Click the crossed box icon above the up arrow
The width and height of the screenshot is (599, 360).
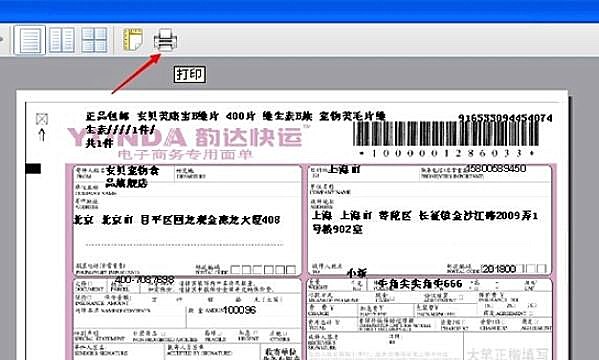click(x=42, y=119)
